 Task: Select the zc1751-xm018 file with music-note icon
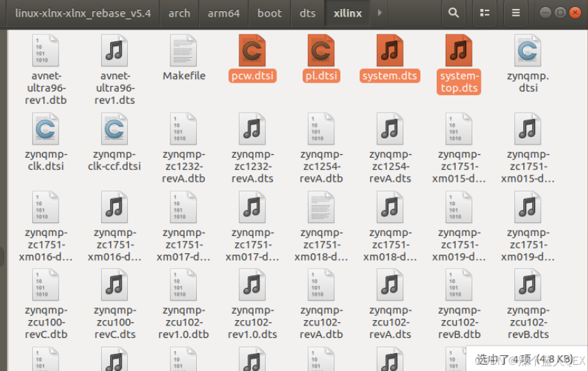point(390,226)
